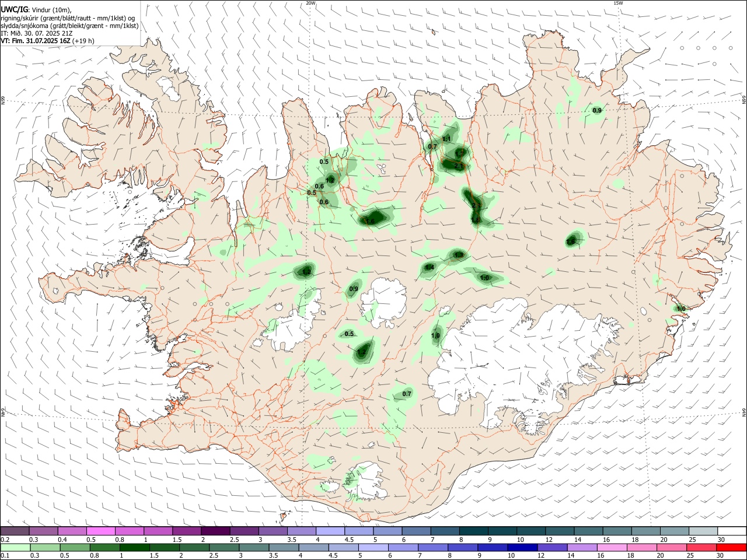This screenshot has height=560, width=747.
Task: Click the '0.7' value near the northern fjord
Action: coord(432,146)
